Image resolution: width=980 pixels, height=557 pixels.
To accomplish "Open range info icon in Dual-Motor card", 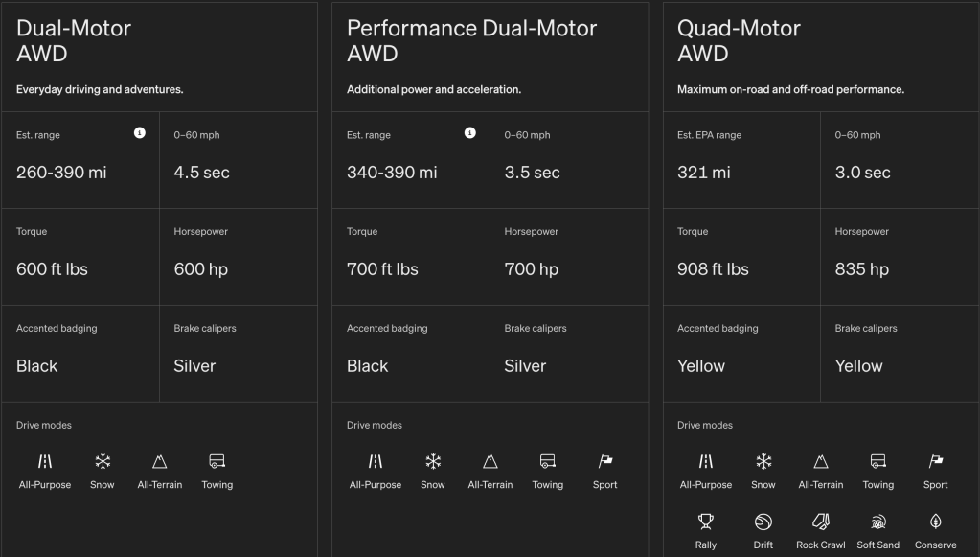I will (x=140, y=133).
